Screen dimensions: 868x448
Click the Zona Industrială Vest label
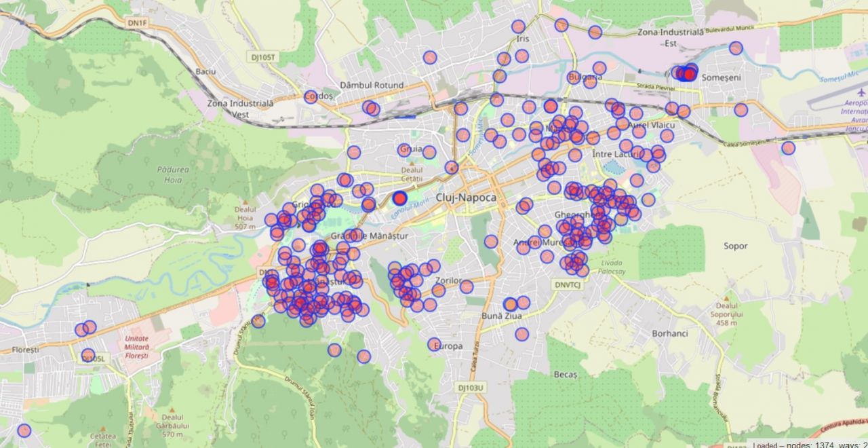241,109
